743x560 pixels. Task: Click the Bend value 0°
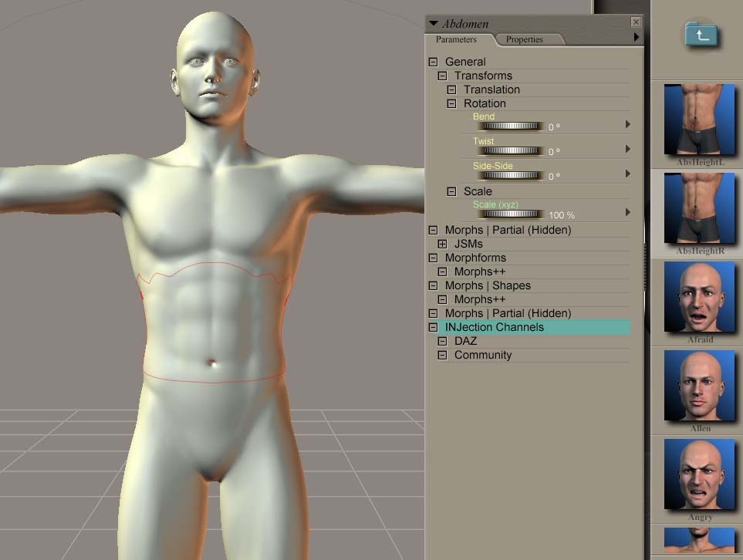(x=554, y=127)
